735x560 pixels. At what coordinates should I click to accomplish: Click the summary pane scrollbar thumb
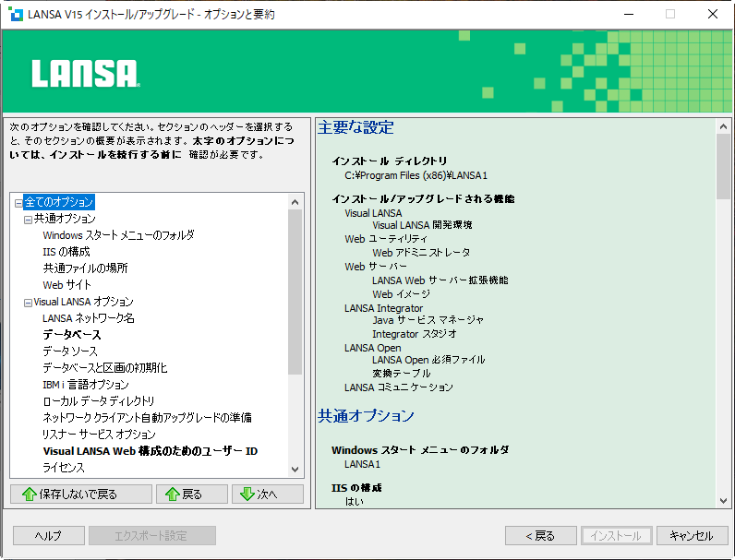pos(723,167)
